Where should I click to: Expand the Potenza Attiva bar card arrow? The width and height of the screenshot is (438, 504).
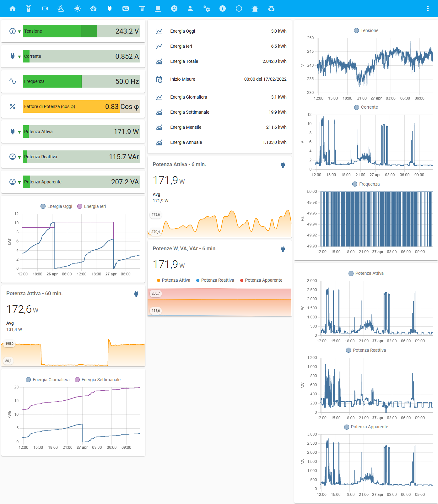click(19, 132)
